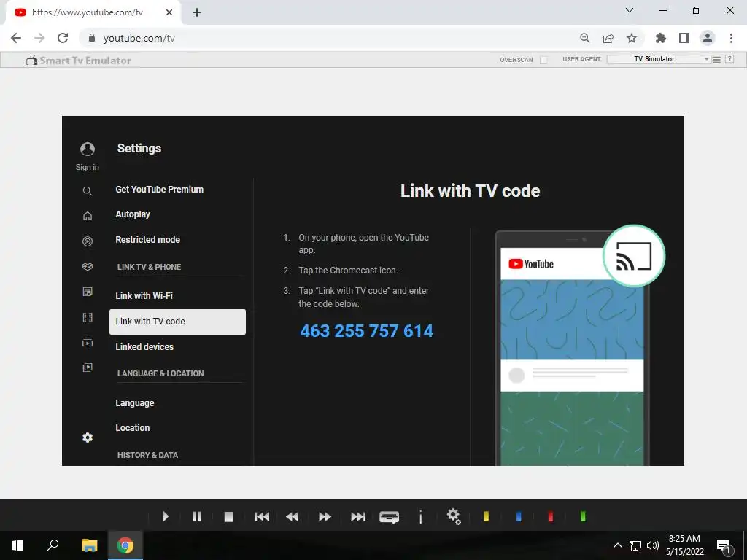Click the blue remote color key

519,516
